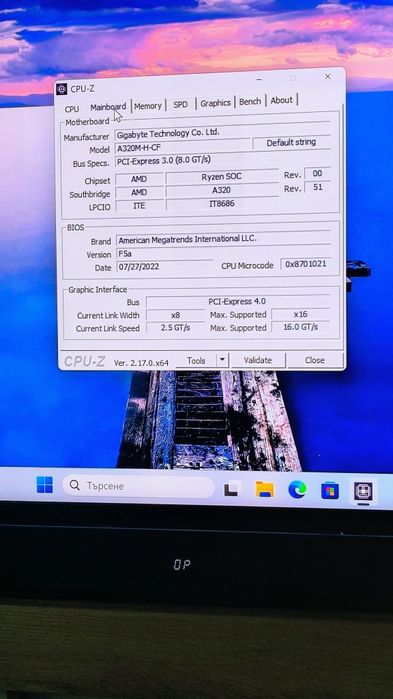Go to the Bench tab
Image resolution: width=393 pixels, height=699 pixels.
(250, 102)
